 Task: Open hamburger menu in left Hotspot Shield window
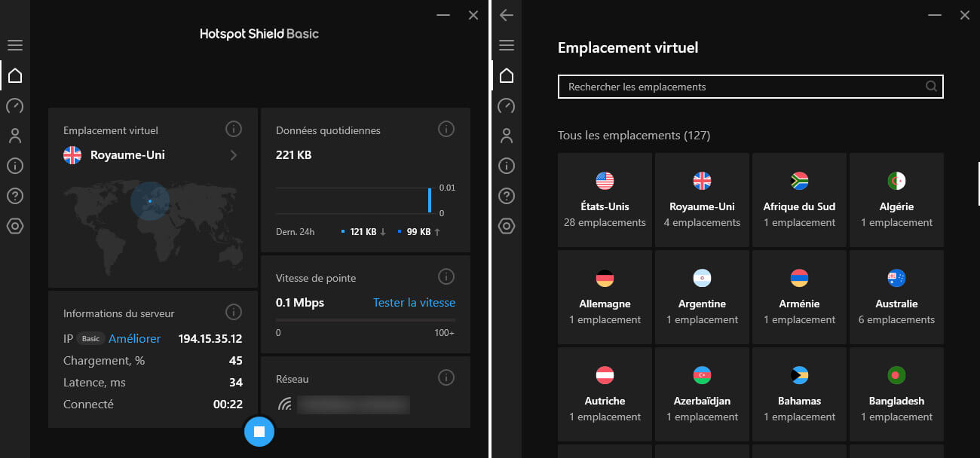(x=15, y=45)
